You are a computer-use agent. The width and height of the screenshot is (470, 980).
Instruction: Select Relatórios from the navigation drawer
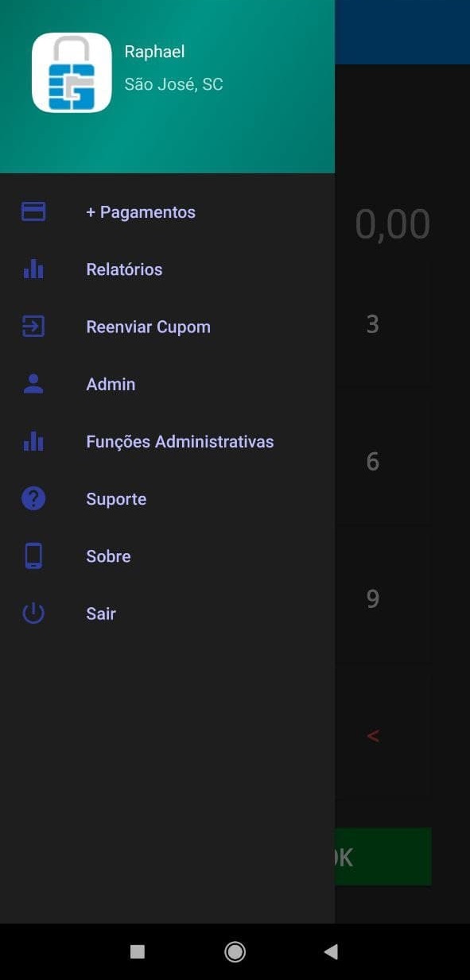pos(124,269)
